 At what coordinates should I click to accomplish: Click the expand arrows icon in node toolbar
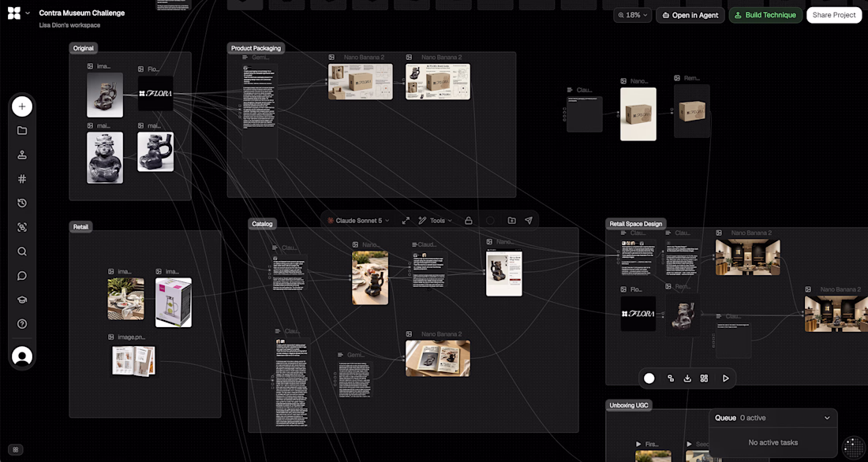coord(406,220)
